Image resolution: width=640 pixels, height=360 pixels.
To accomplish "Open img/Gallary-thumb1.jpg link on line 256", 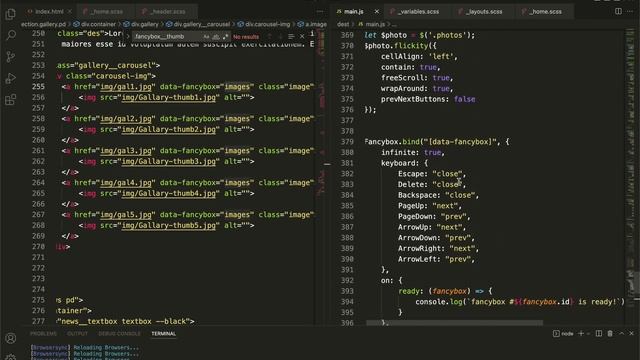I will [x=169, y=97].
